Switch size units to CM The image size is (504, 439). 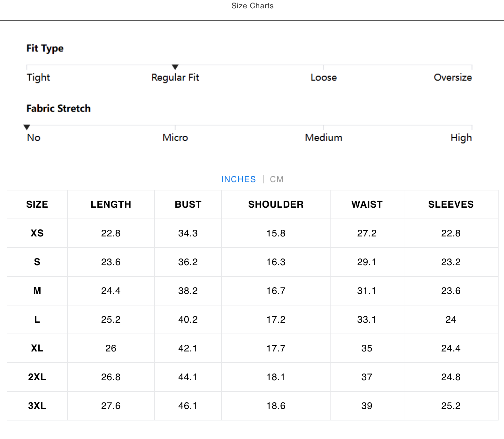coord(277,179)
